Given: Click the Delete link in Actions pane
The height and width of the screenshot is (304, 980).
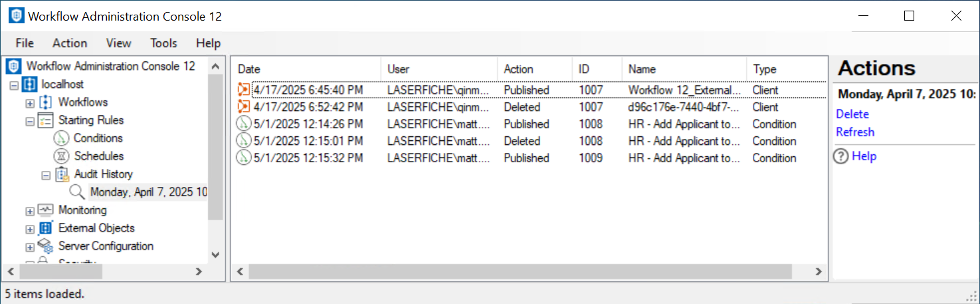Looking at the screenshot, I should pyautogui.click(x=852, y=114).
